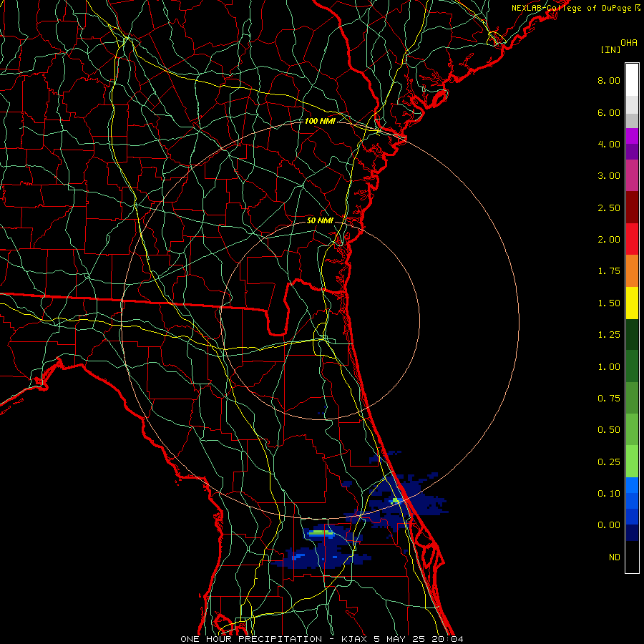The width and height of the screenshot is (644, 644).
Task: Click the "2.00" legend value
Action: (x=609, y=240)
